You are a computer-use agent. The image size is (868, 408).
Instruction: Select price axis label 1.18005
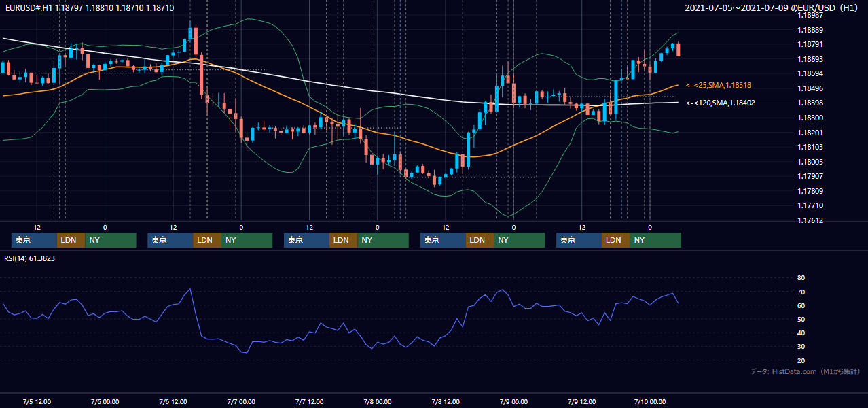coord(810,162)
